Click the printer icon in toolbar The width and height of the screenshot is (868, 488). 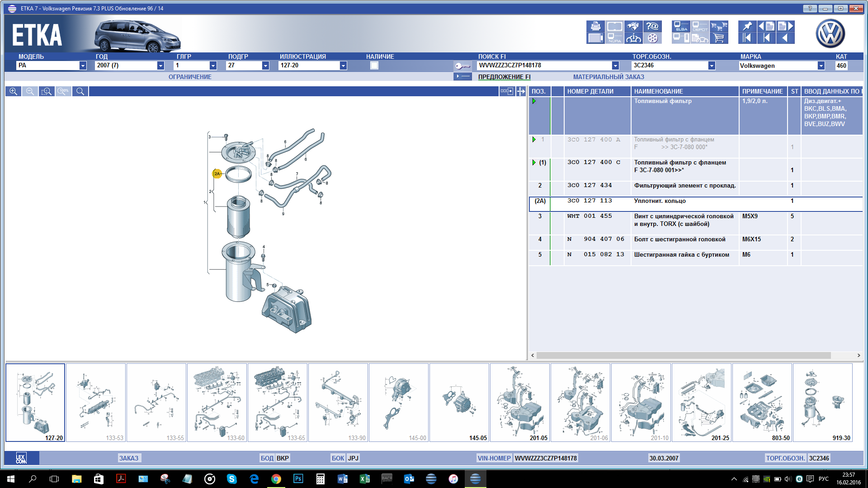tap(595, 27)
